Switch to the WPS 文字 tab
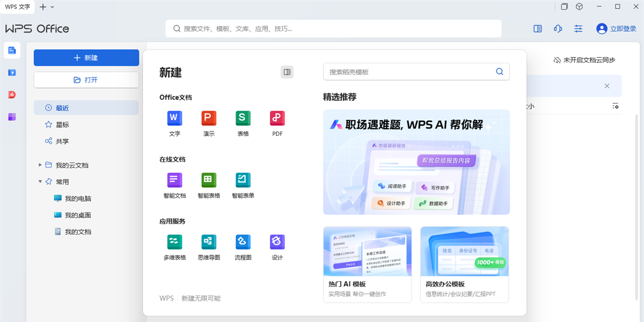 17,7
